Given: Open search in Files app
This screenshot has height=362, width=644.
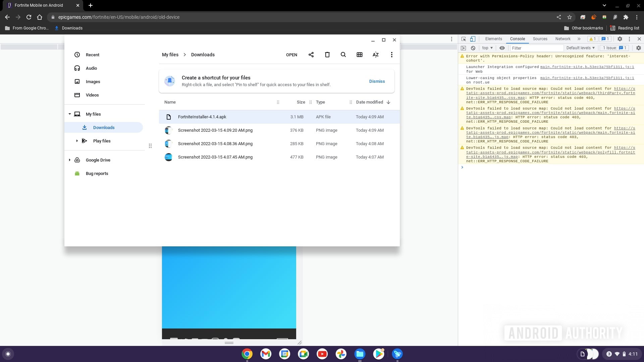Looking at the screenshot, I should (x=343, y=55).
